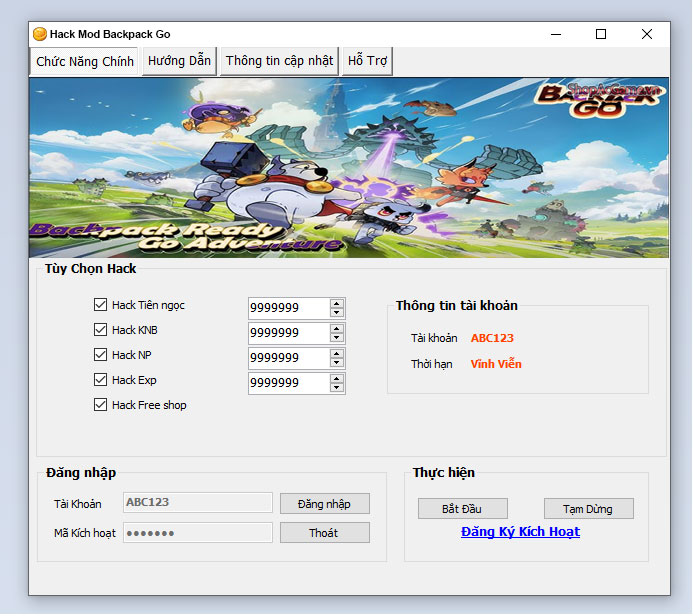
Task: Decrease the Hack NP value with down arrow
Action: point(337,363)
